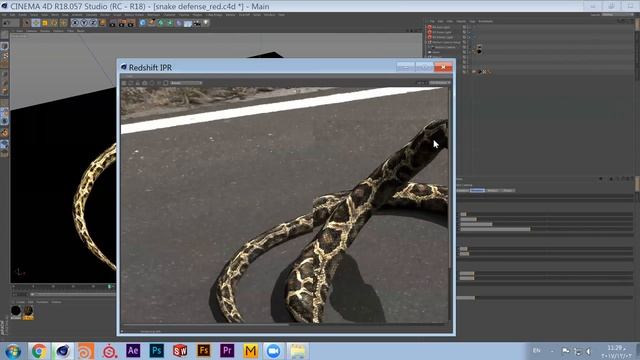
Task: Open After Effects from taskbar
Action: (x=133, y=351)
